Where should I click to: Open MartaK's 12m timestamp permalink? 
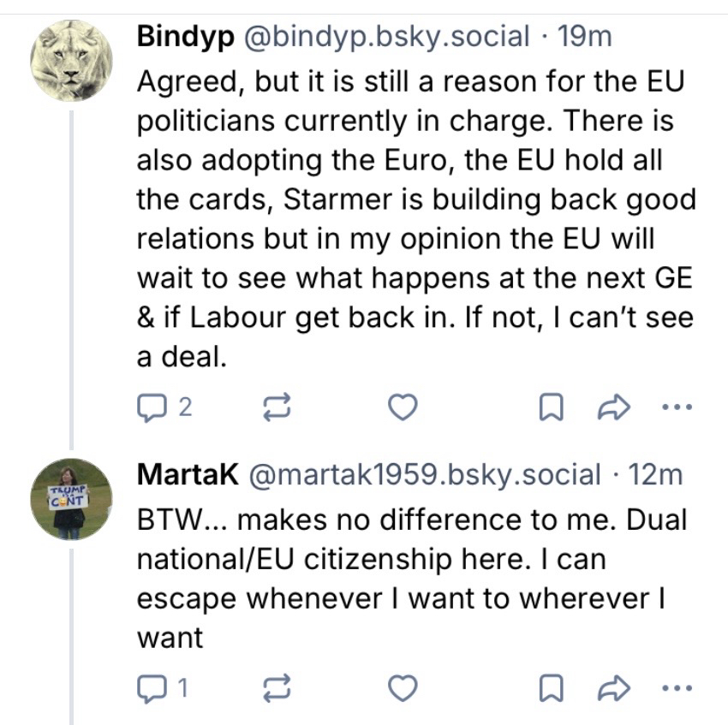coord(655,475)
